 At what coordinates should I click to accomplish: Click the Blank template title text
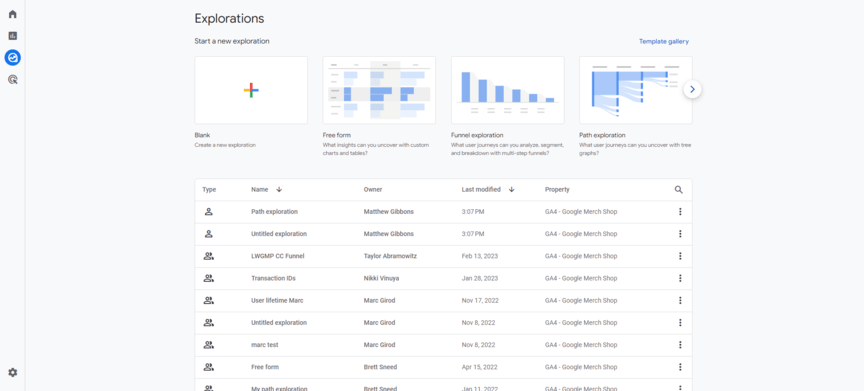[202, 135]
